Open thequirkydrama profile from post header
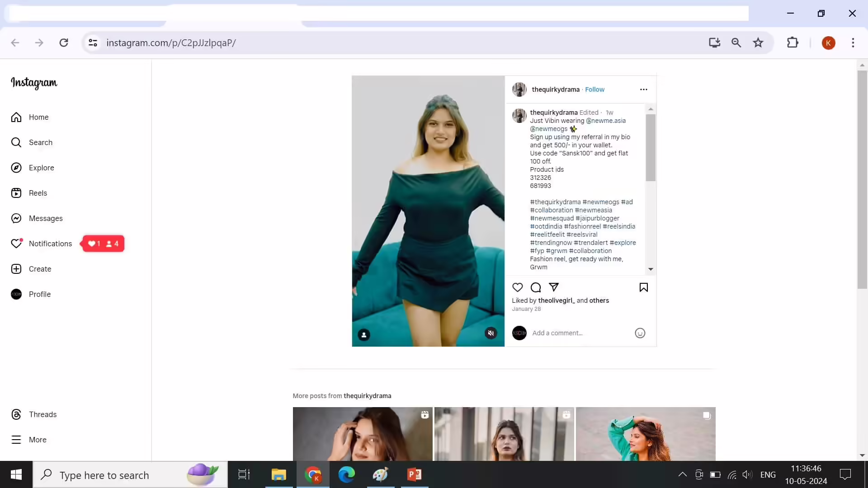Image resolution: width=868 pixels, height=488 pixels. coord(556,89)
